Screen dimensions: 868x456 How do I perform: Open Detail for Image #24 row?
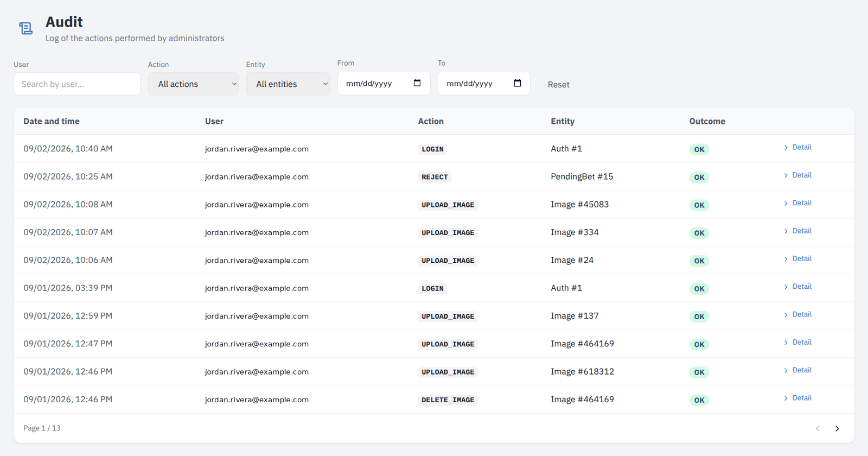pyautogui.click(x=797, y=258)
